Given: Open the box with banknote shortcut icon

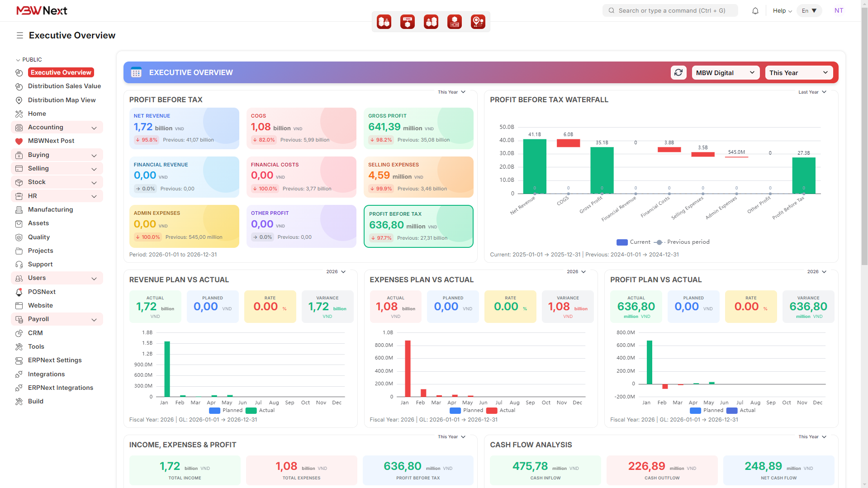Looking at the screenshot, I should (455, 22).
